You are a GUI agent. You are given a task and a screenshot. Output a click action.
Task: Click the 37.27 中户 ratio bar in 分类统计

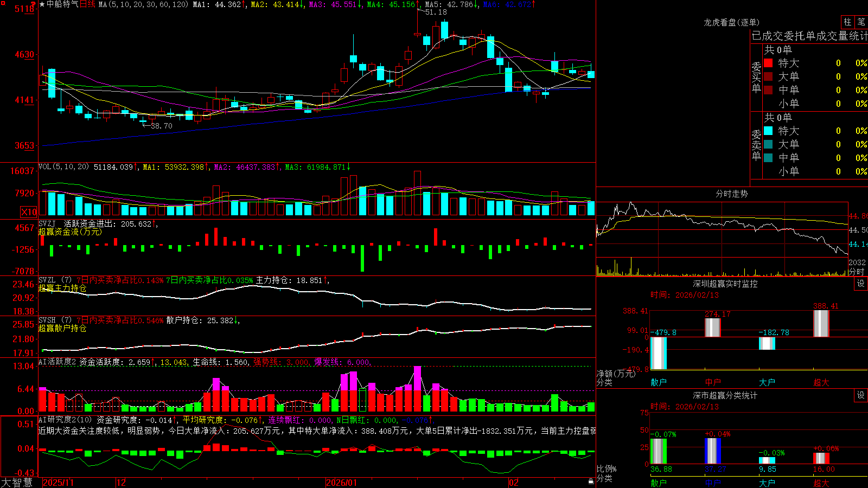coord(713,451)
